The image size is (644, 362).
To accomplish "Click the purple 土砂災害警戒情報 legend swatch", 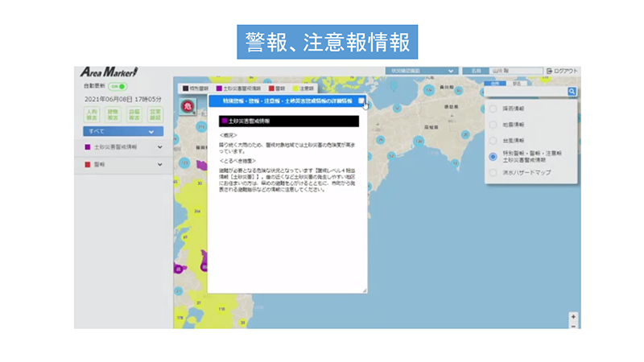I will coord(219,88).
